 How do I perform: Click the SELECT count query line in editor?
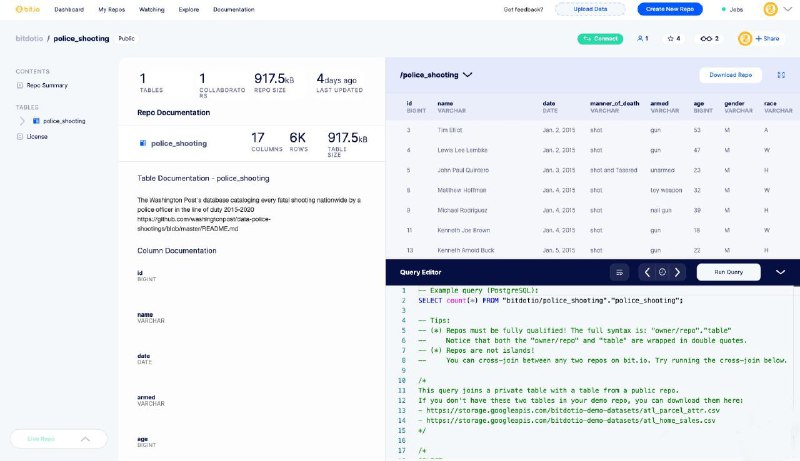pyautogui.click(x=551, y=300)
